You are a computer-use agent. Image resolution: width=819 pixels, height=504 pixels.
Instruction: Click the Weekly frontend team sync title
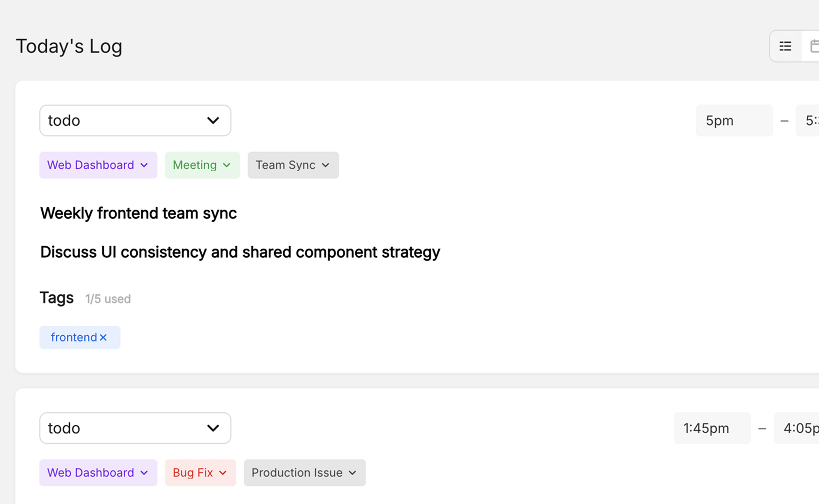point(138,213)
